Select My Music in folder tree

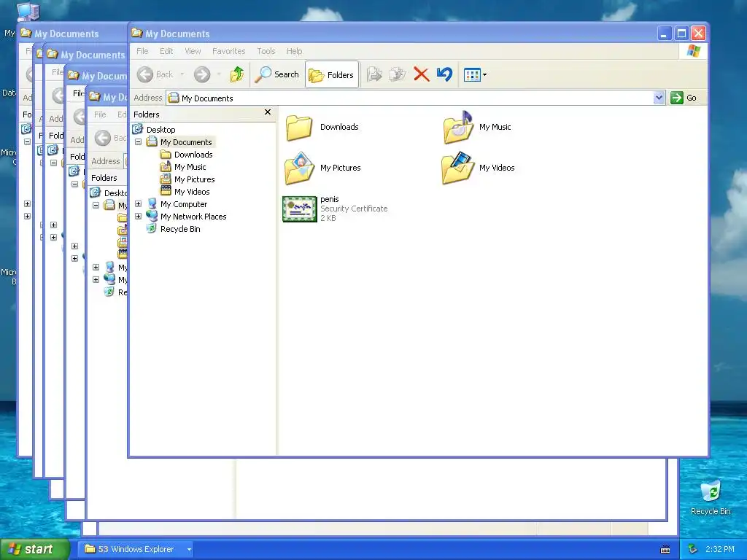(x=190, y=167)
